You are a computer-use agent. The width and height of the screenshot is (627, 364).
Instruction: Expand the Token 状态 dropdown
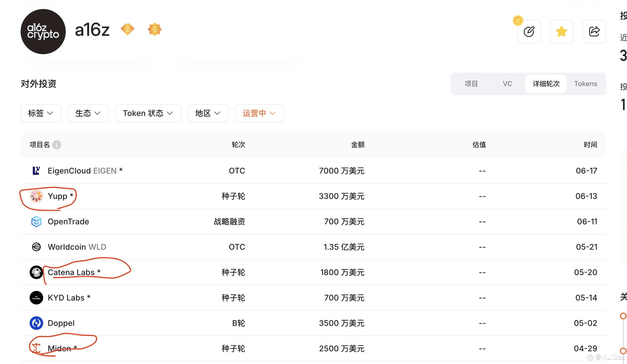(148, 113)
